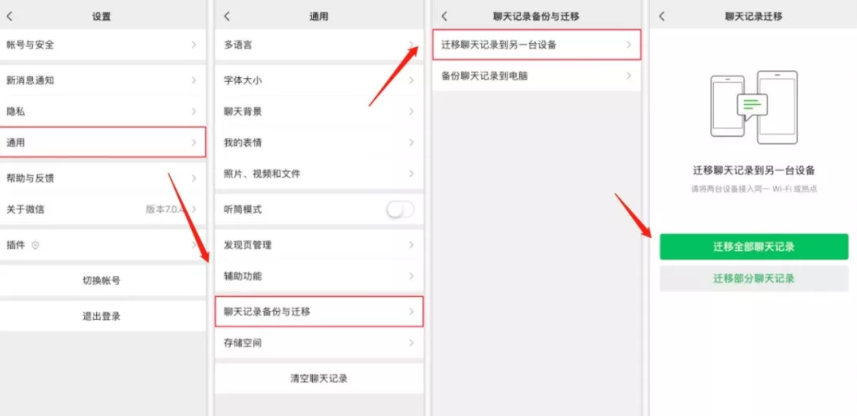Open 聊天记录备份与迁移 option
This screenshot has height=416, width=857.
pyautogui.click(x=319, y=312)
